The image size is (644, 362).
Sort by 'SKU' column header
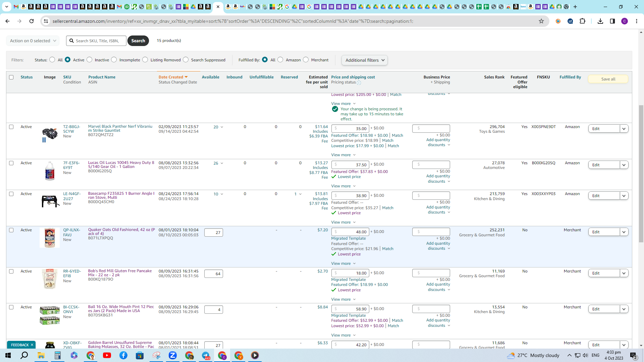coord(67,77)
